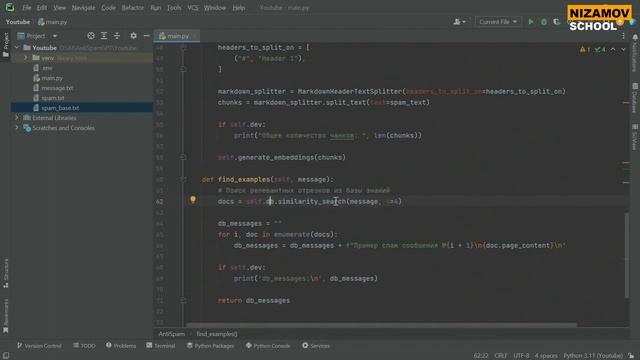Select message.txt in project tree
Image resolution: width=640 pixels, height=360 pixels.
53,88
